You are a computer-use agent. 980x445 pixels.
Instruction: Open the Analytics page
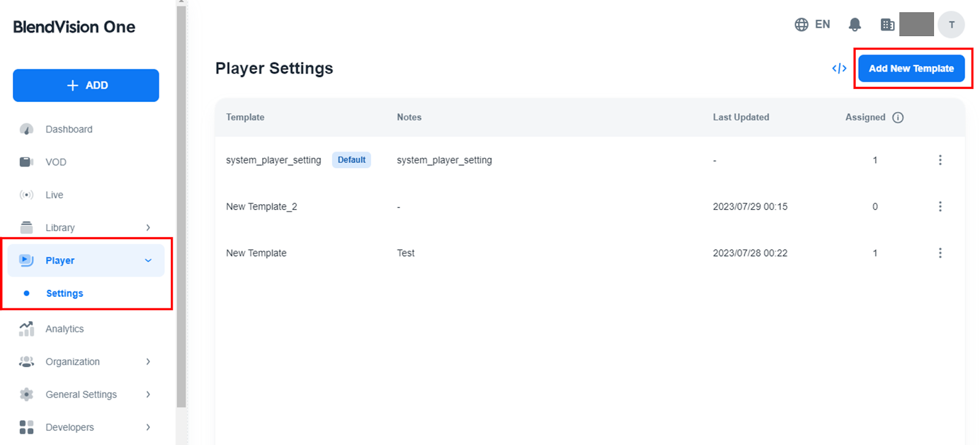[64, 329]
